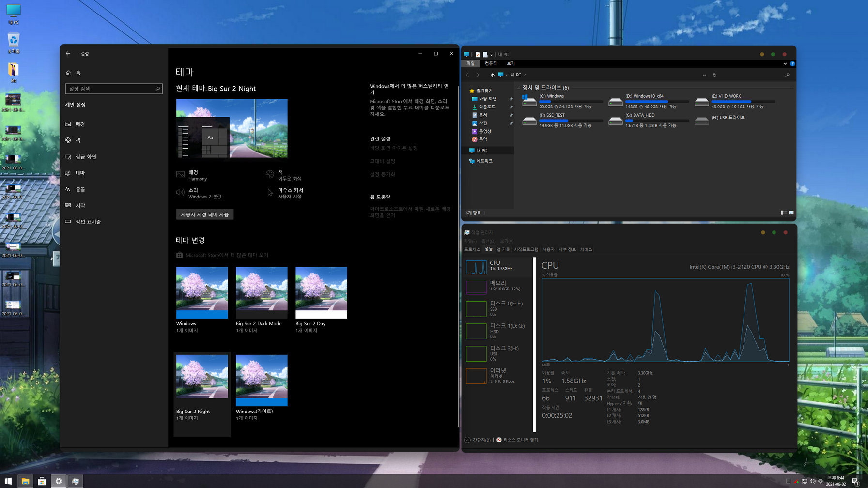
Task: Expand the Explorer ribbon with the chevron
Action: (x=785, y=64)
